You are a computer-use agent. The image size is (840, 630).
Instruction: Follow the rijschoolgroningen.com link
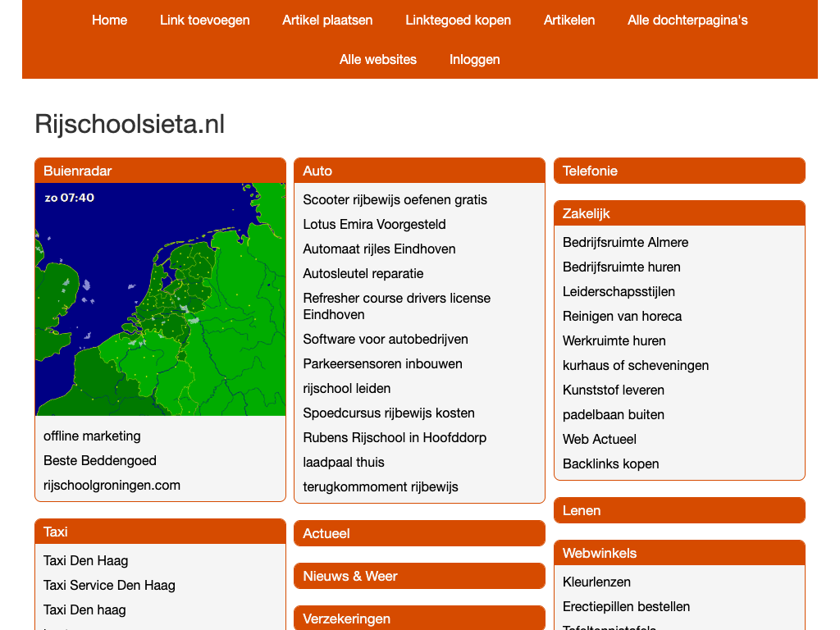[x=112, y=485]
